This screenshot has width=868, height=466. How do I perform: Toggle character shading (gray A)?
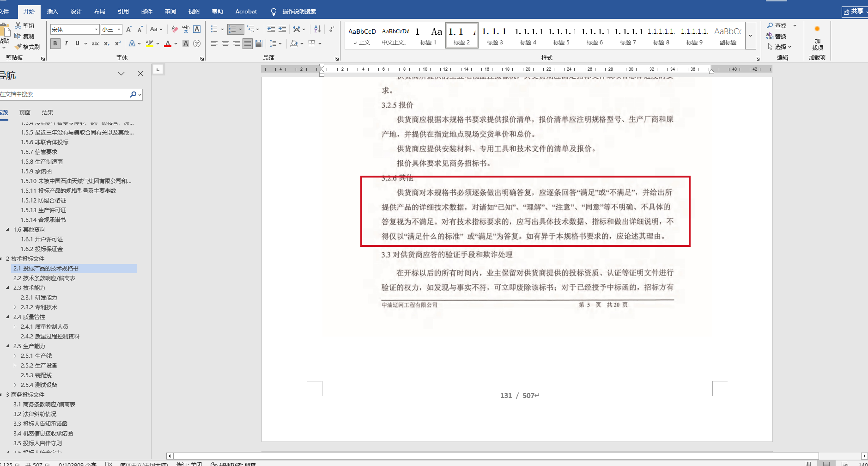pos(186,43)
